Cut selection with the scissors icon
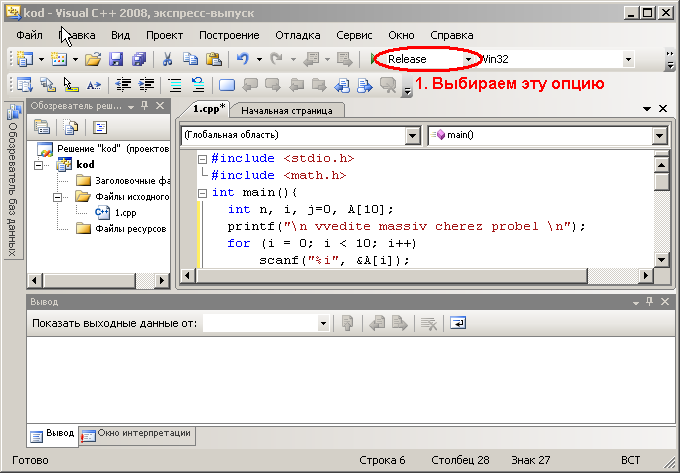 point(167,59)
